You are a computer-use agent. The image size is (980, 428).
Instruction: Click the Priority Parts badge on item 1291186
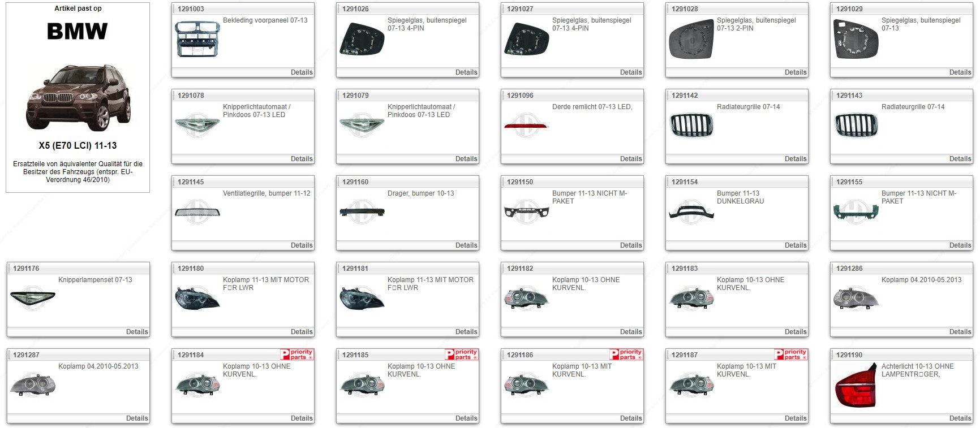click(x=626, y=354)
